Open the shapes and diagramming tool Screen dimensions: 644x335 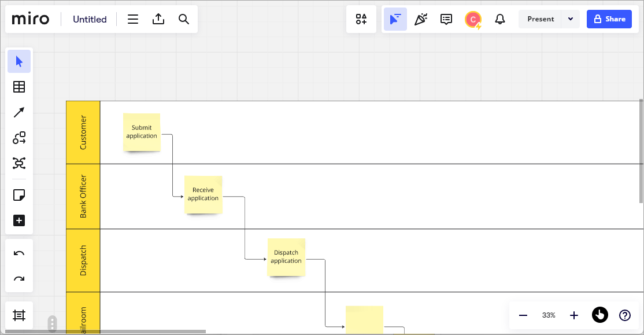(x=19, y=138)
